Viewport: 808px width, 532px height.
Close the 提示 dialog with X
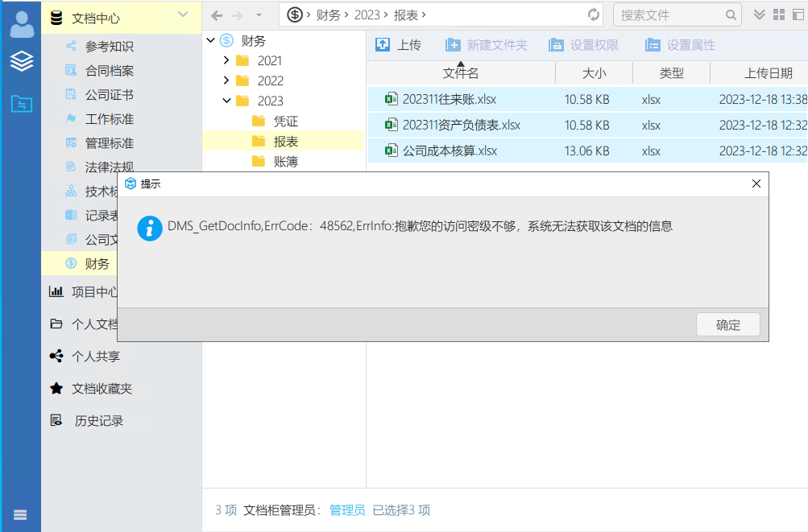(756, 184)
